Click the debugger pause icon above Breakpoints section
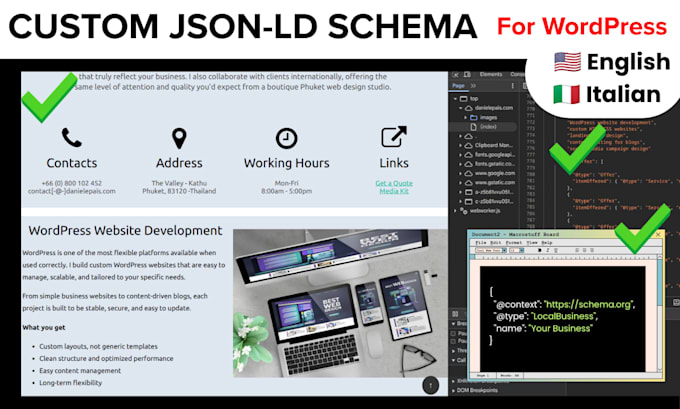 [455, 314]
